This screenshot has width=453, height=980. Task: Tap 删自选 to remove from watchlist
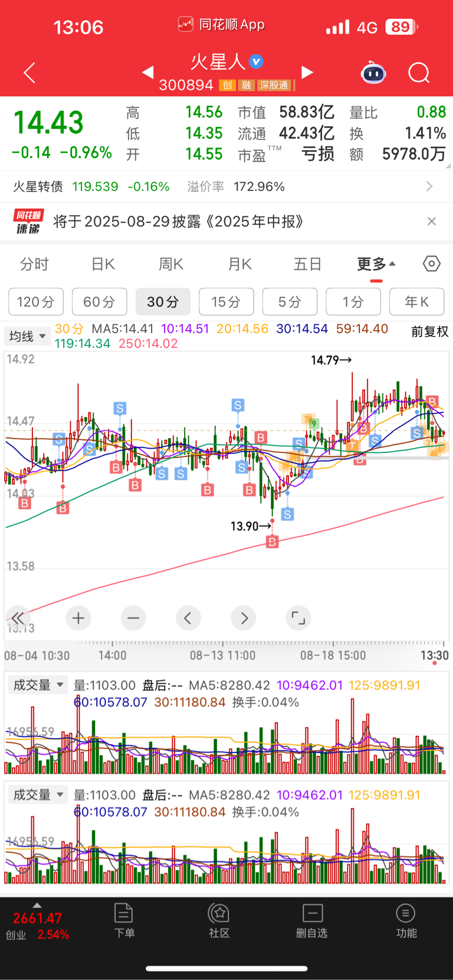click(312, 920)
